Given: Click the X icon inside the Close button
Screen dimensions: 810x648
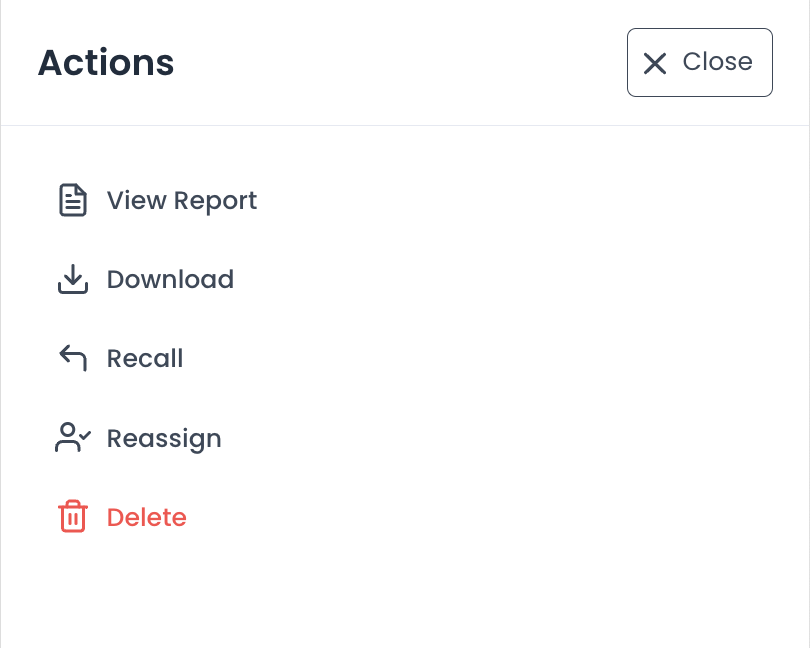Looking at the screenshot, I should 655,63.
